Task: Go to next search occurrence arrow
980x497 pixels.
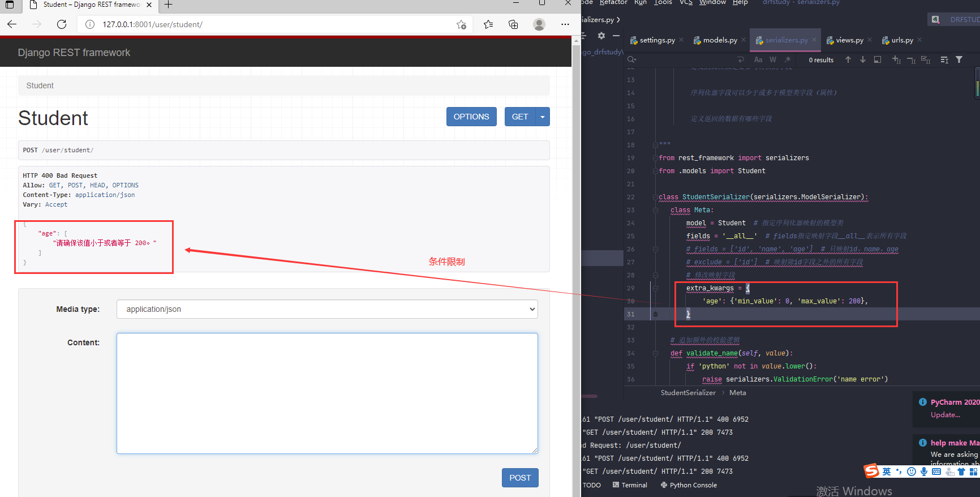Action: (x=862, y=59)
